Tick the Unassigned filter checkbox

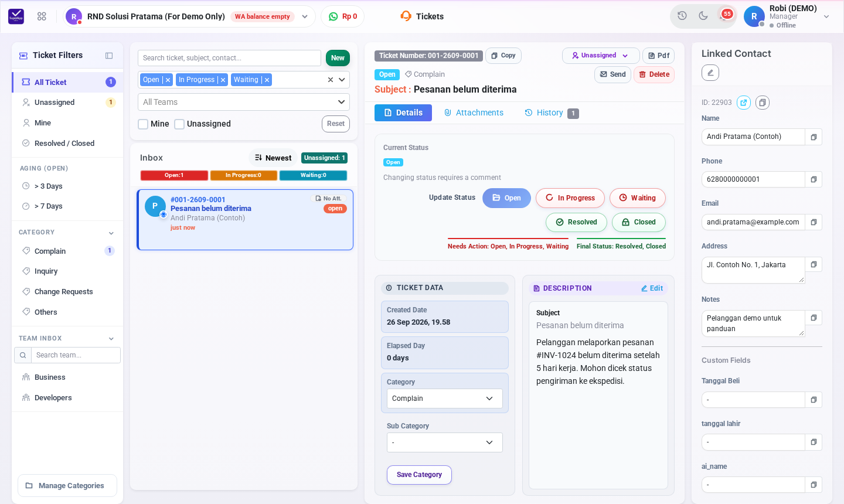point(179,124)
